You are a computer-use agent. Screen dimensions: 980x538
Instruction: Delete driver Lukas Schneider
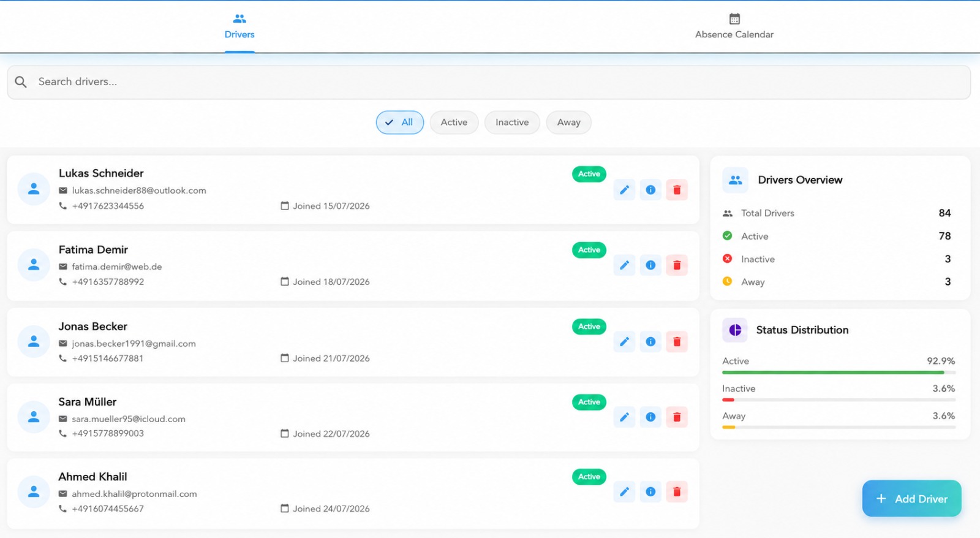click(x=677, y=190)
